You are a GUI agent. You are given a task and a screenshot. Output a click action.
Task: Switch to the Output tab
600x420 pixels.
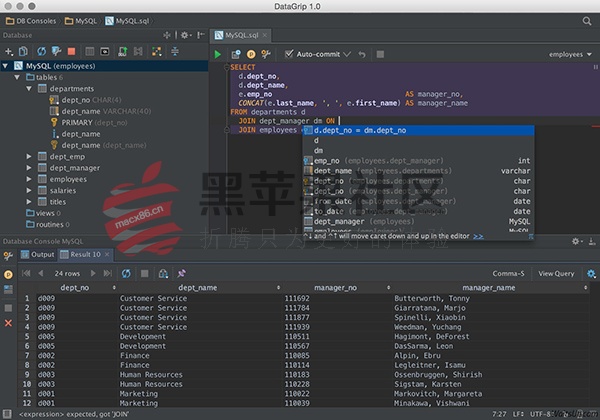click(x=38, y=254)
